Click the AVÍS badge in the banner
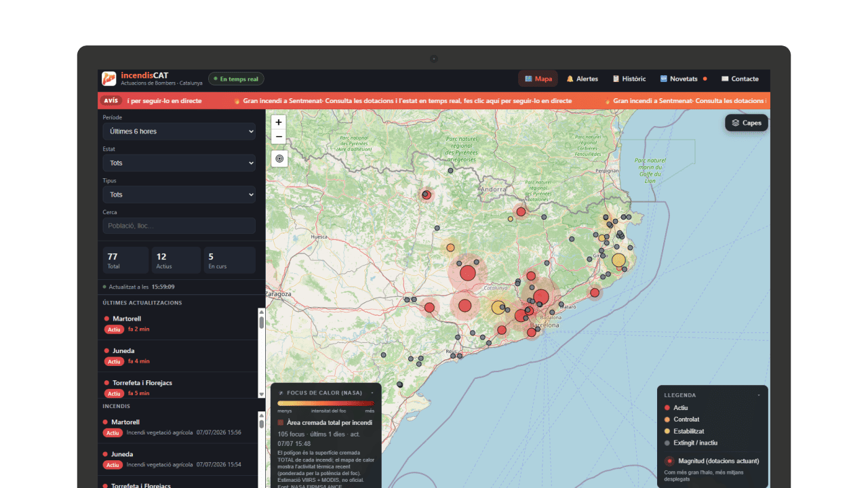Screen dimensions: 868x488 111,100
